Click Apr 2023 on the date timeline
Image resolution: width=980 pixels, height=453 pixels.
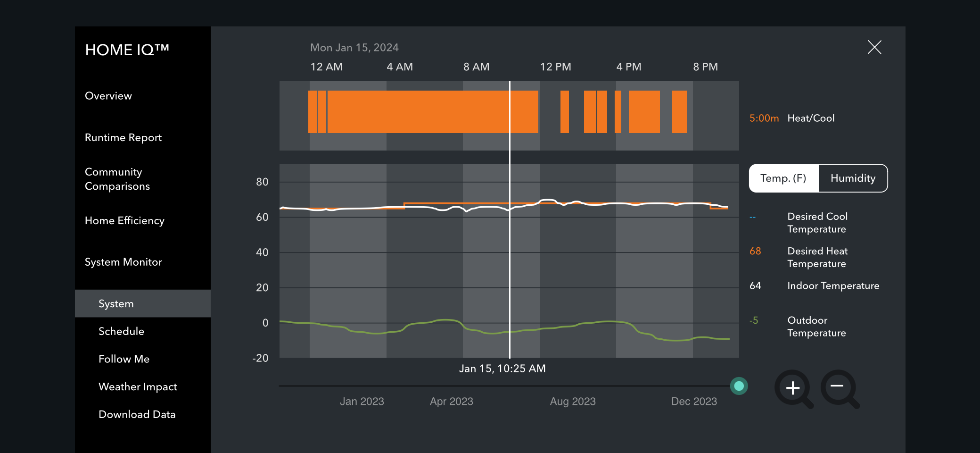(451, 401)
